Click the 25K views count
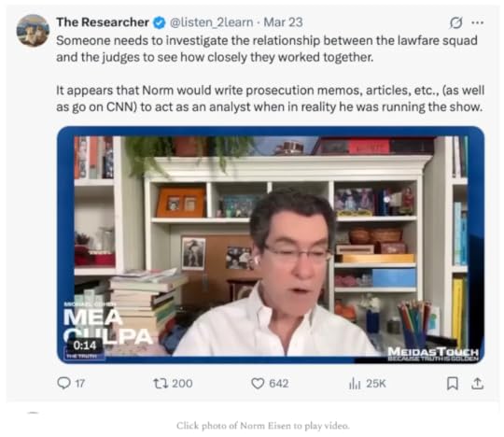This screenshot has height=437, width=504. point(376,383)
